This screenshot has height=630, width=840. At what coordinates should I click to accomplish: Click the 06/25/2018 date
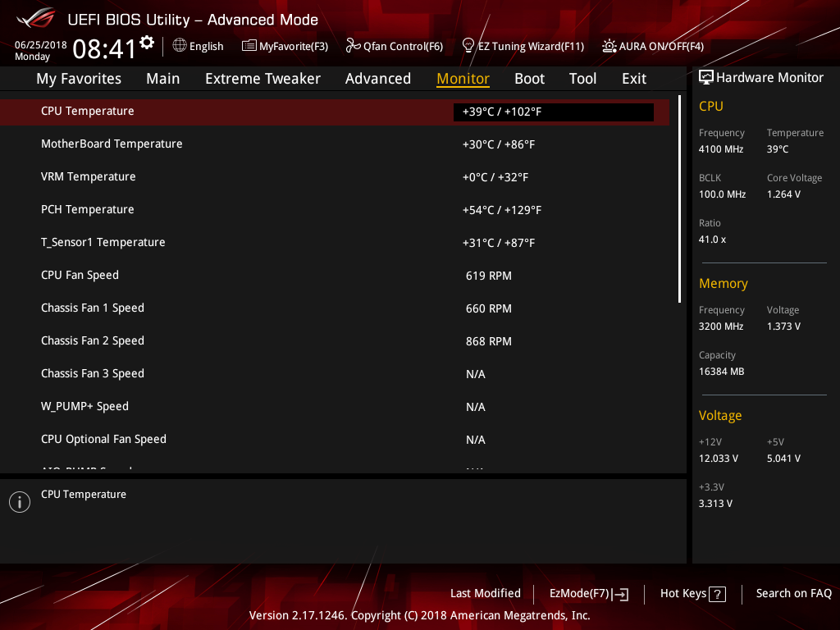41,45
